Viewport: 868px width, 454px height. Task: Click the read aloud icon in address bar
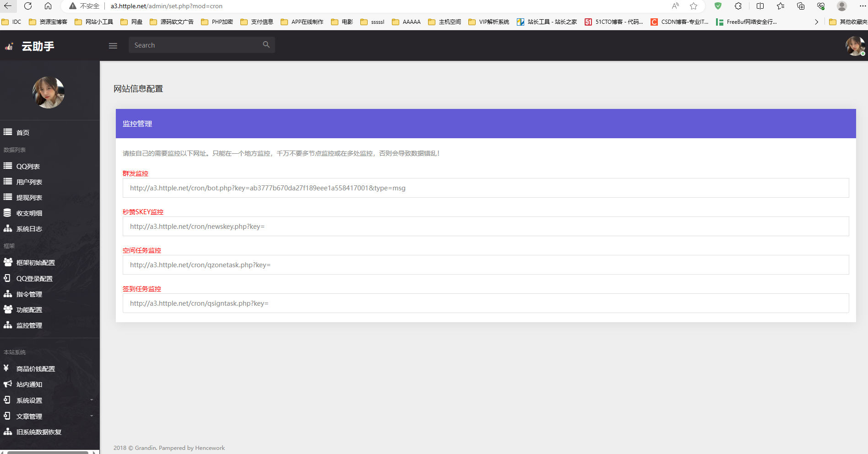tap(675, 6)
